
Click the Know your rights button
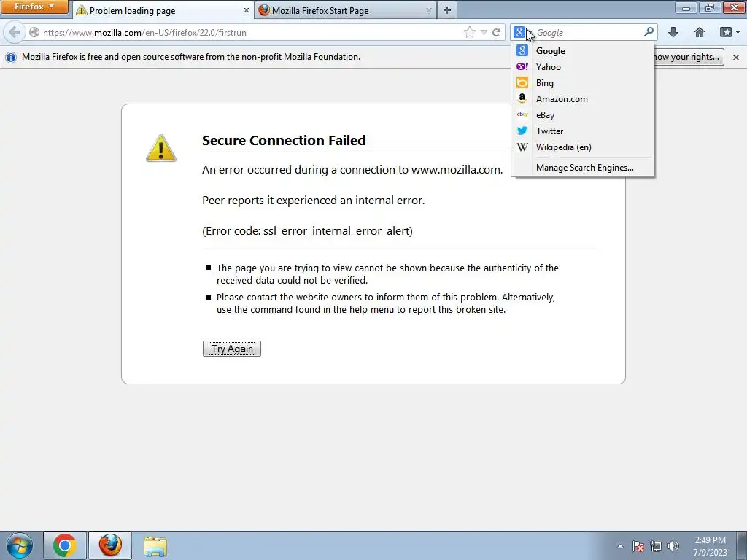point(689,57)
